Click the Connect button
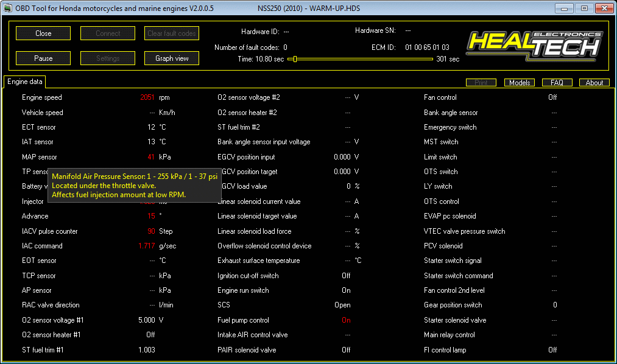This screenshot has width=617, height=364. pyautogui.click(x=108, y=33)
